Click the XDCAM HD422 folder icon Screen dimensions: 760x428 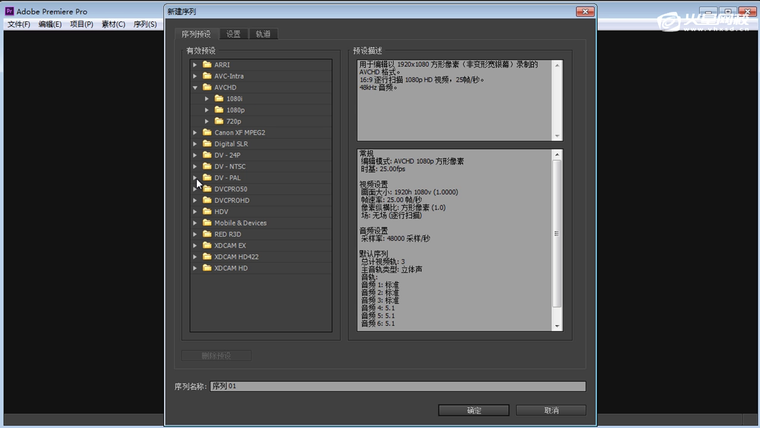(207, 256)
